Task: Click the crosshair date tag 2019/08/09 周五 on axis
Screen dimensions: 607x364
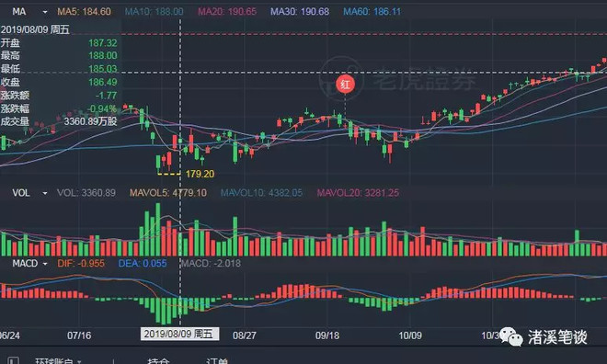Action: coord(179,335)
